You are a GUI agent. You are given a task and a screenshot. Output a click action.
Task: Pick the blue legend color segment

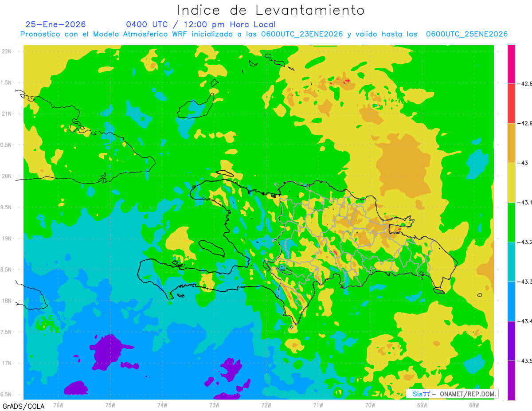(x=511, y=301)
